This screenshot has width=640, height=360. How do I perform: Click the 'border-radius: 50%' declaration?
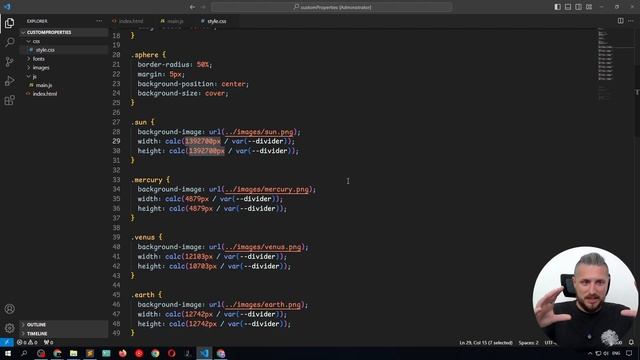point(175,64)
